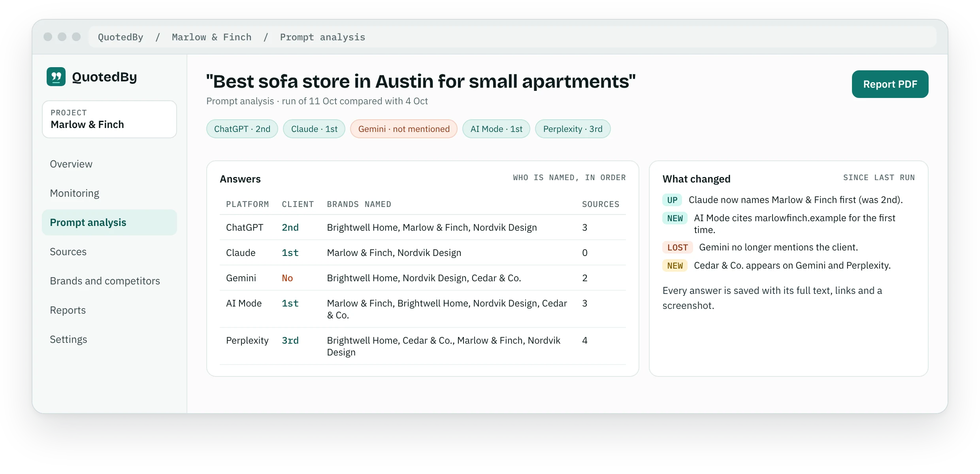Click the prompt title 'Best sofa store in Austin'
The width and height of the screenshot is (980, 474).
click(421, 81)
